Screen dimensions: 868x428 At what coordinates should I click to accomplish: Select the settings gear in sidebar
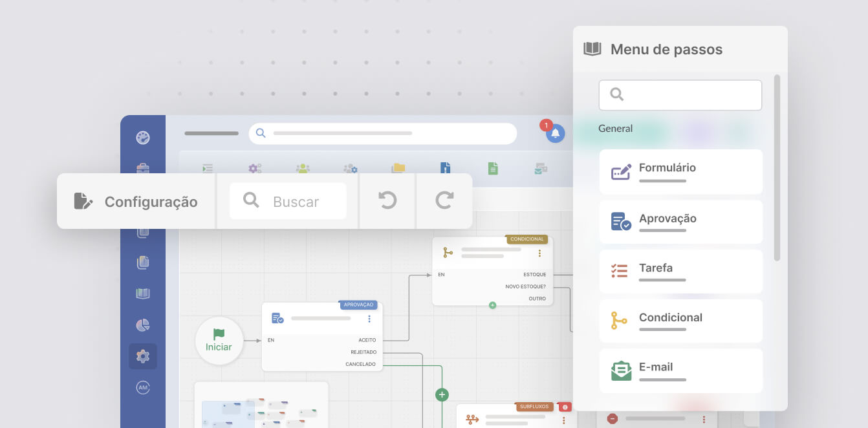pos(143,356)
